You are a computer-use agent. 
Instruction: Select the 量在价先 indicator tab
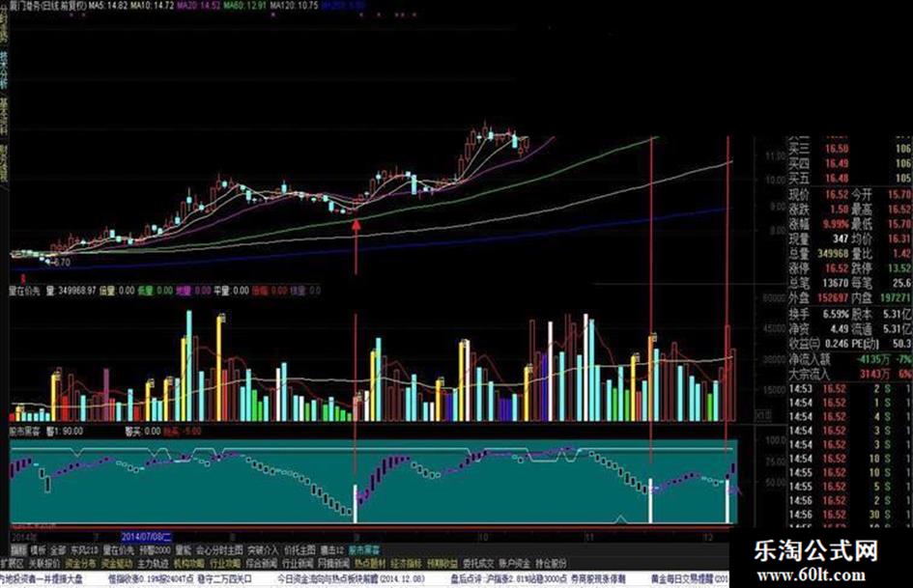tap(118, 550)
